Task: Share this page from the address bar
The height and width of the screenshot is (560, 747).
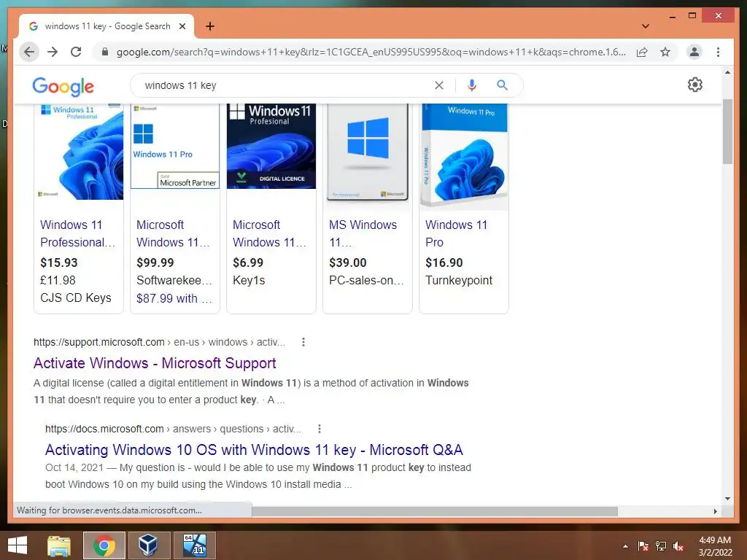Action: pyautogui.click(x=642, y=52)
